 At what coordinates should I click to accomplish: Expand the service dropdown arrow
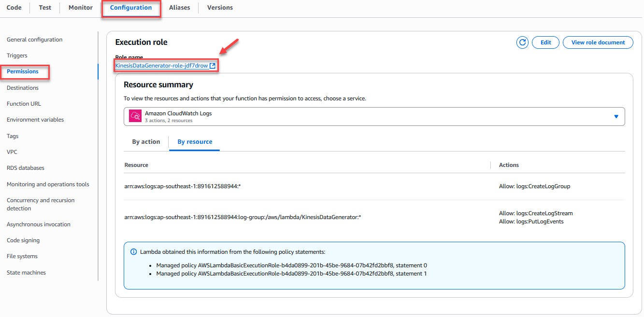[x=616, y=116]
